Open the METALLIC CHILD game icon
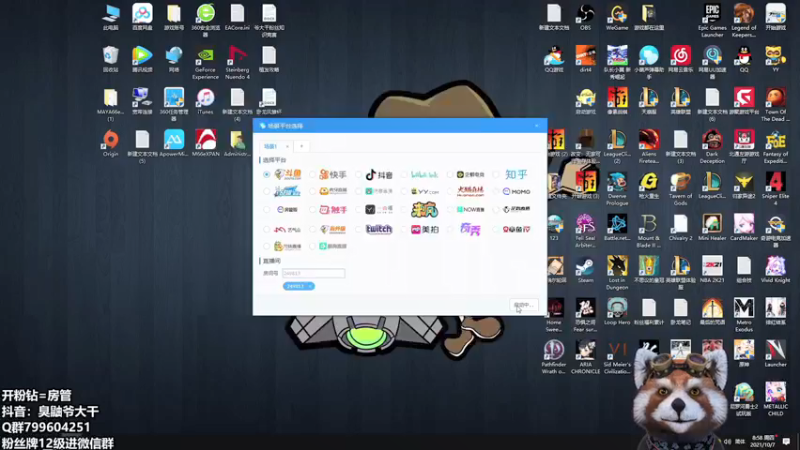This screenshot has height=450, width=800. (776, 399)
